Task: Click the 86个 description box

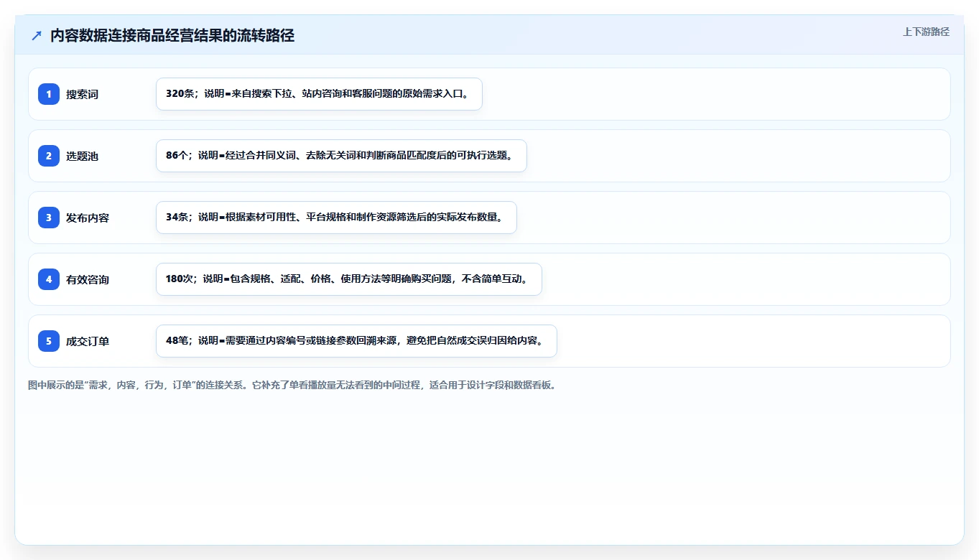Action: point(341,156)
